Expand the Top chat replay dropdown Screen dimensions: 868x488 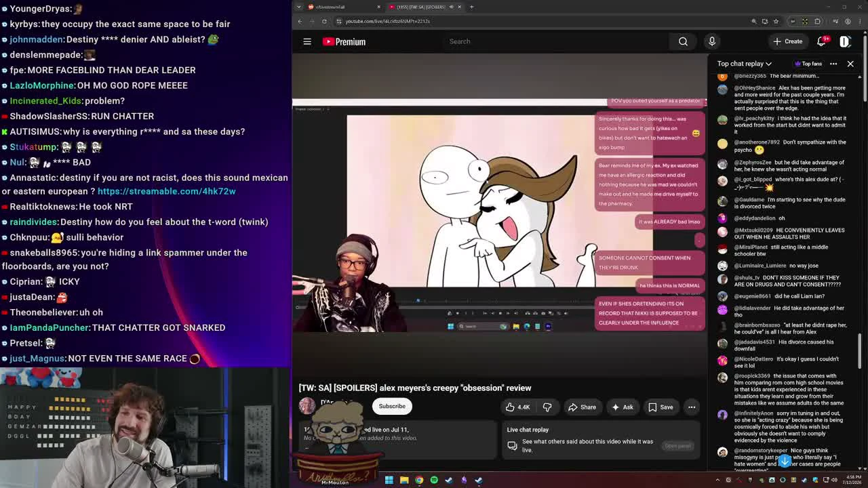[744, 64]
